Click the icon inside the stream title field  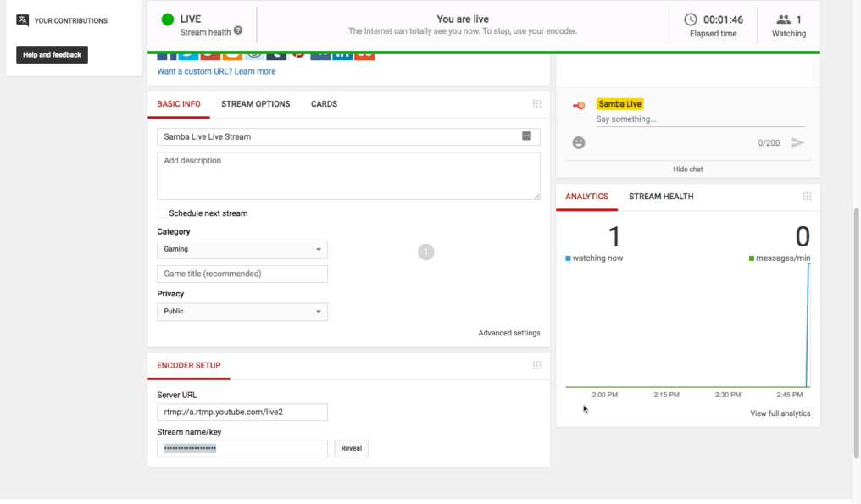coord(526,136)
